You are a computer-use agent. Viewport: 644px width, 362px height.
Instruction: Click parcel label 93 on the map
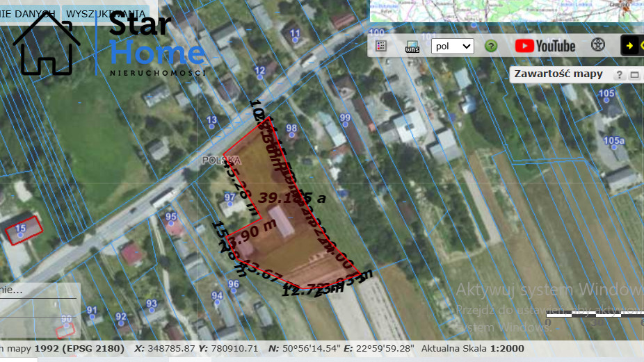[152, 304]
